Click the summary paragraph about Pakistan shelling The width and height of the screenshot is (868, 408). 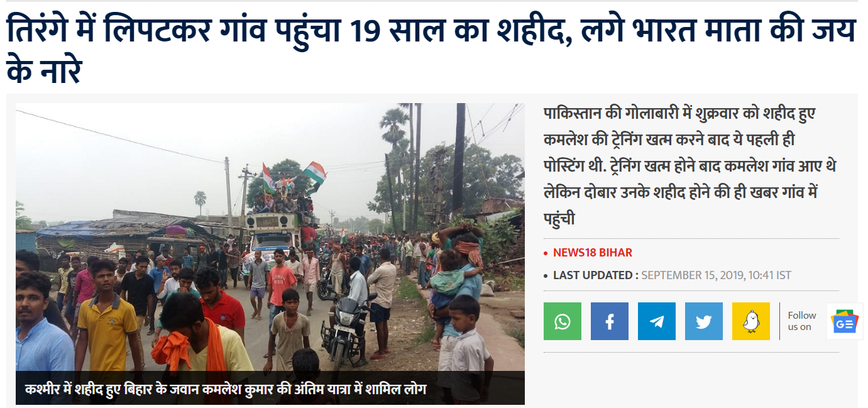[689, 167]
